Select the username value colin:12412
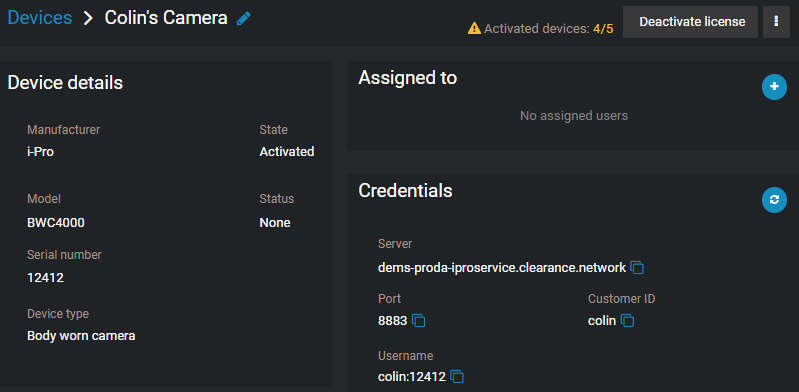Viewport: 799px width, 392px height. click(x=412, y=377)
